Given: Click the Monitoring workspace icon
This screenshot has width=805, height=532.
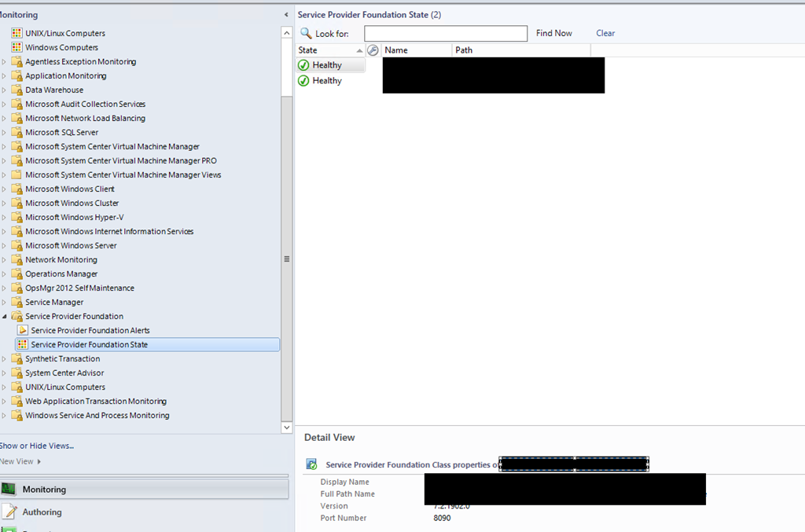Looking at the screenshot, I should [9, 489].
